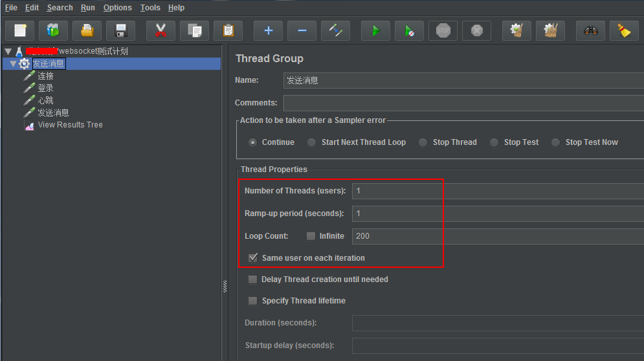Collapse the websocket test plan root node
The height and width of the screenshot is (361, 644).
(8, 51)
